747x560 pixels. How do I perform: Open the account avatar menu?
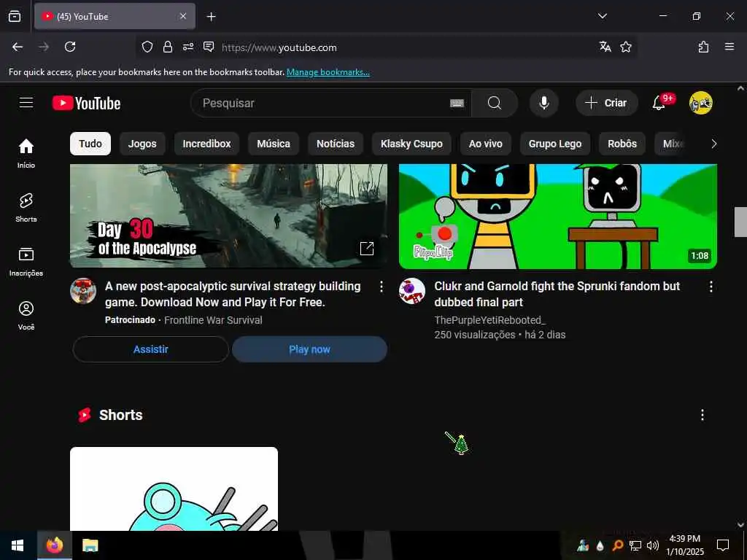700,103
